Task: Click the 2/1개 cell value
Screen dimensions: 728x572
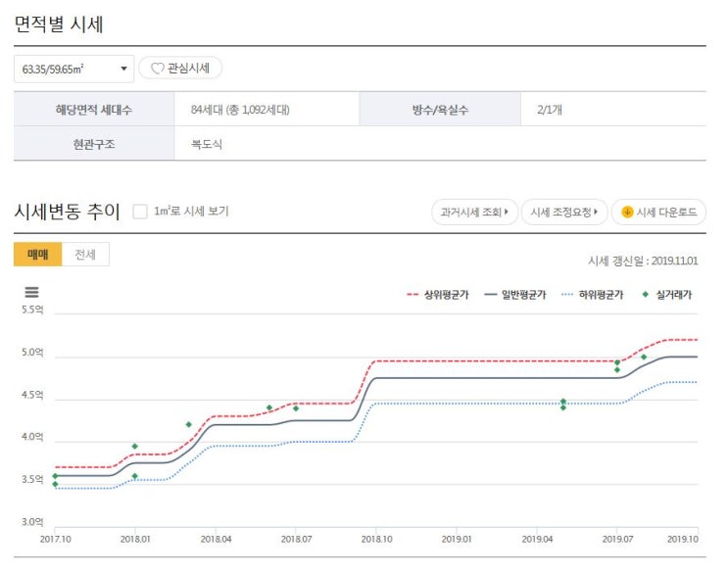Action: click(550, 110)
